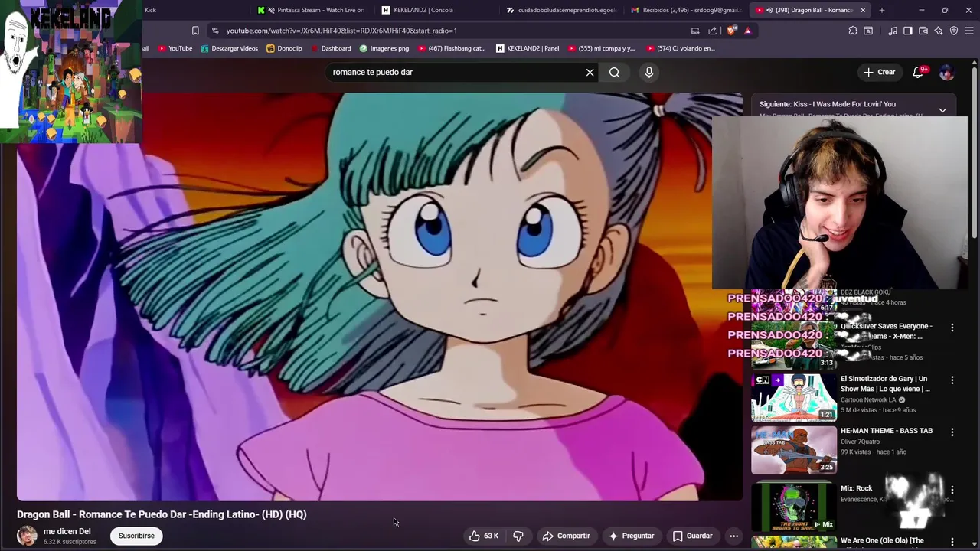
Task: Open the Brave playlist music note icon
Action: click(893, 31)
